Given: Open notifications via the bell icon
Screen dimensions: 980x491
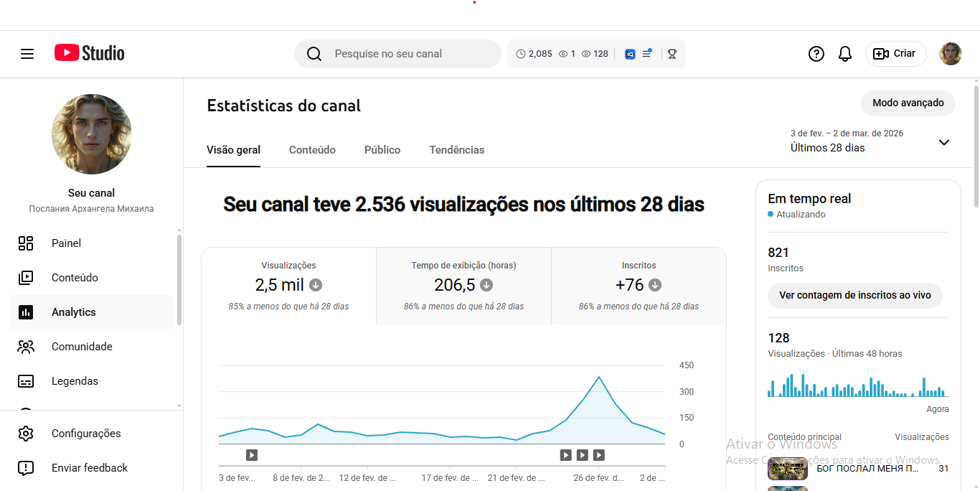Looking at the screenshot, I should coord(844,53).
